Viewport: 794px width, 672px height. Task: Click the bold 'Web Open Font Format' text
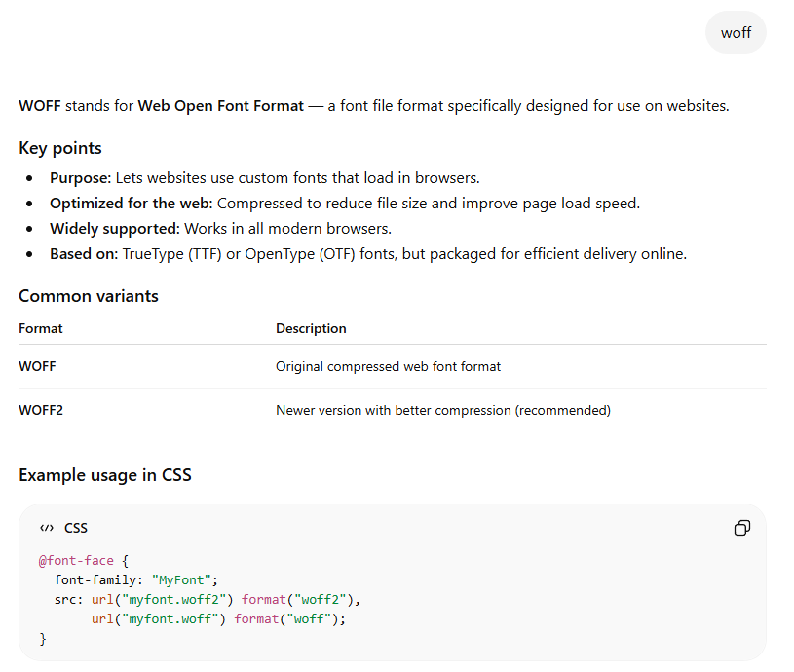(220, 105)
